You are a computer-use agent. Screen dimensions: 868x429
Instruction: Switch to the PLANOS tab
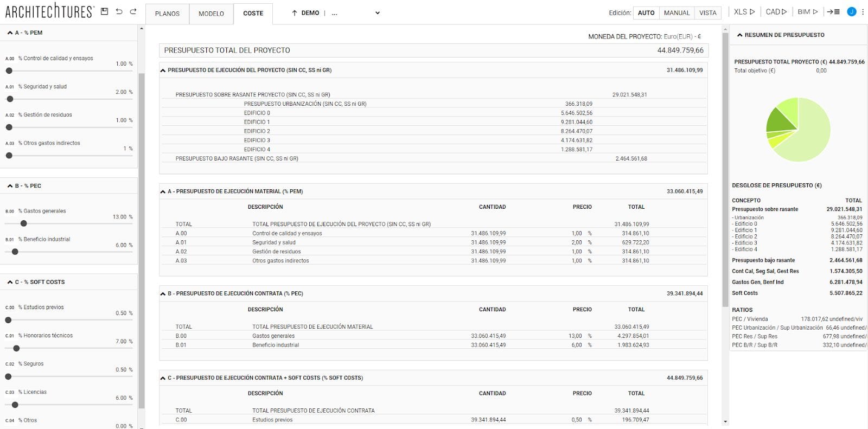(x=167, y=14)
